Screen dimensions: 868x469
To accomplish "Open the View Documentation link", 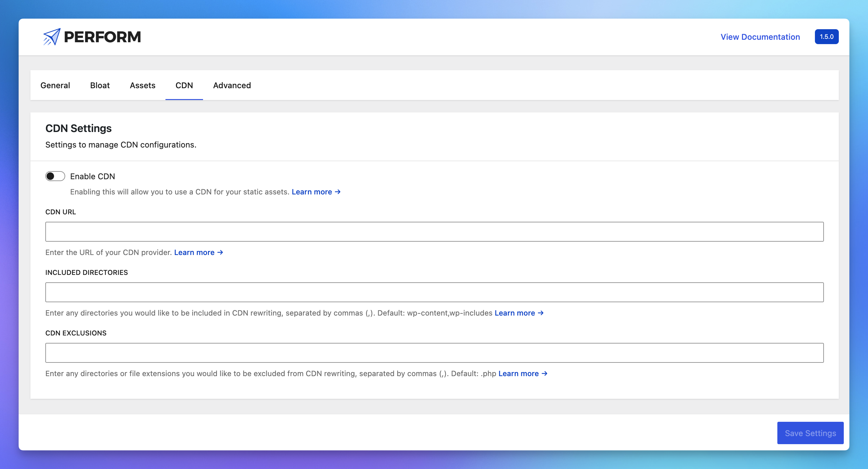I will [x=760, y=37].
